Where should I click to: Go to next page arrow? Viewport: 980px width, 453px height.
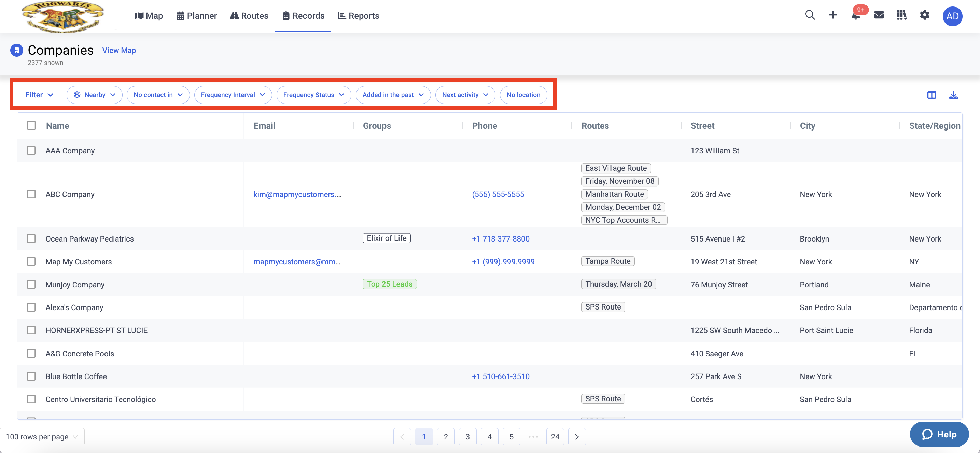[577, 437]
